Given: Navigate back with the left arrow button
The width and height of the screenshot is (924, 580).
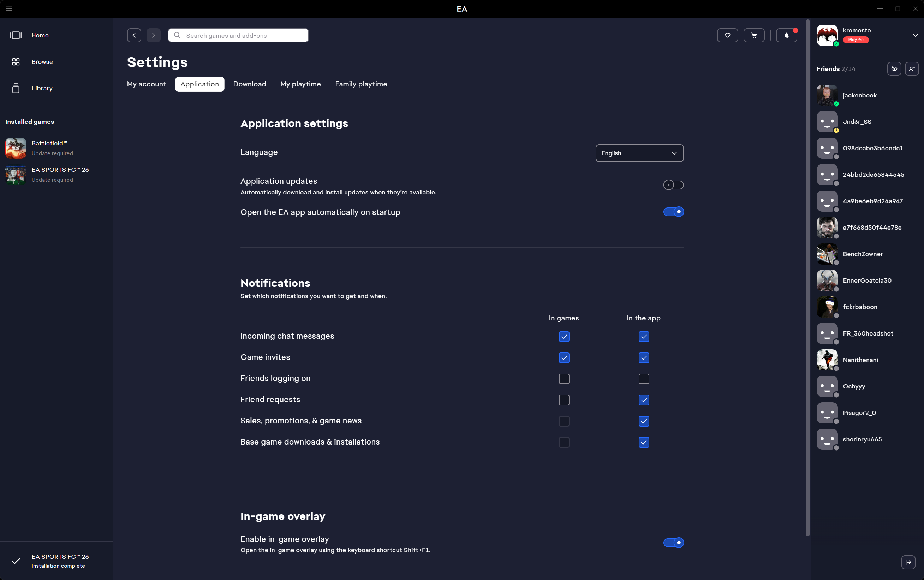Looking at the screenshot, I should (x=134, y=35).
